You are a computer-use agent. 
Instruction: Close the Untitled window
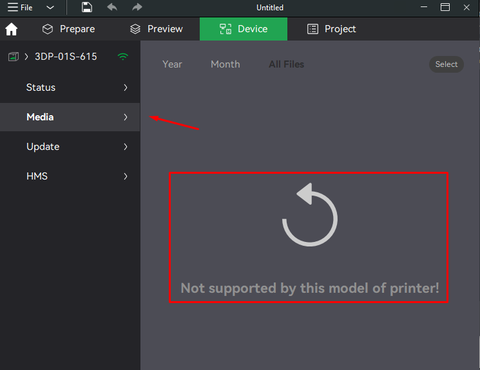[467, 7]
